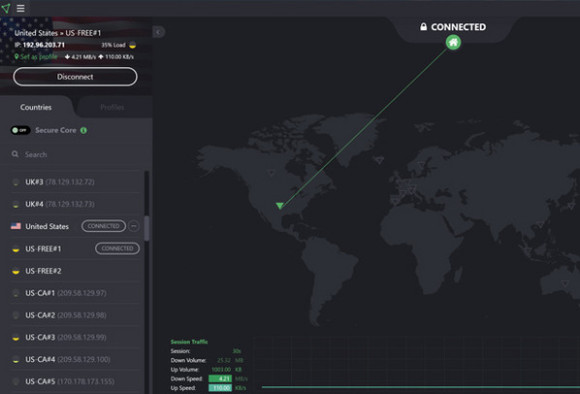Switch to the Profiles tab
This screenshot has height=394, width=580.
pos(112,107)
